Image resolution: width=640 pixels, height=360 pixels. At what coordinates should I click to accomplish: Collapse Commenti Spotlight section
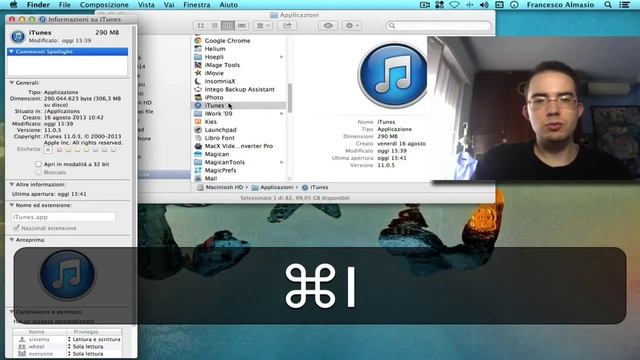tap(12, 52)
